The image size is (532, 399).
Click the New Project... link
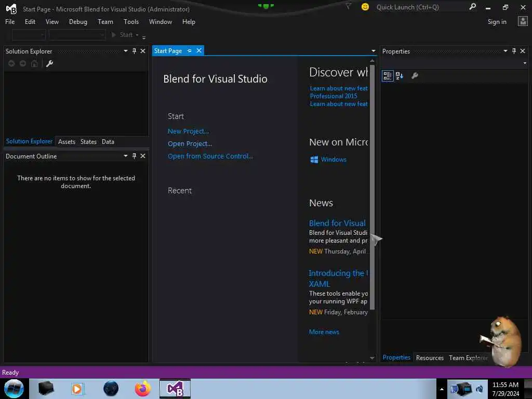click(x=188, y=131)
